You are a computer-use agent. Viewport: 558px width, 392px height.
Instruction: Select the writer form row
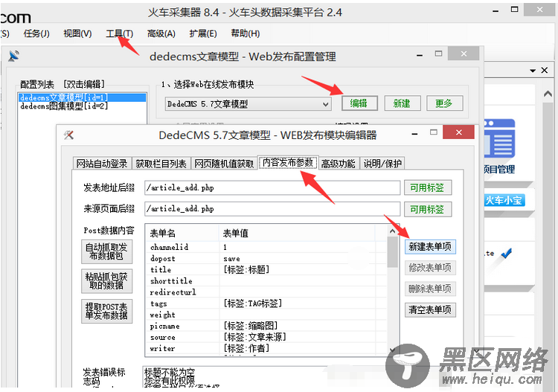point(266,349)
